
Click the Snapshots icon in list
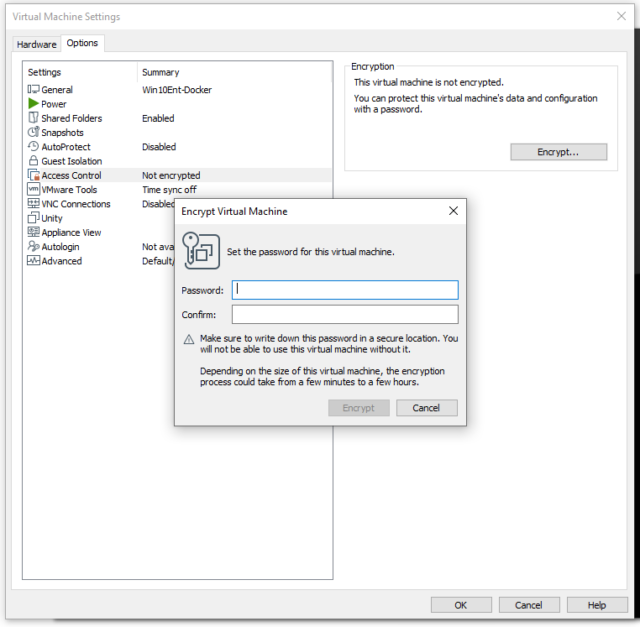tap(33, 133)
